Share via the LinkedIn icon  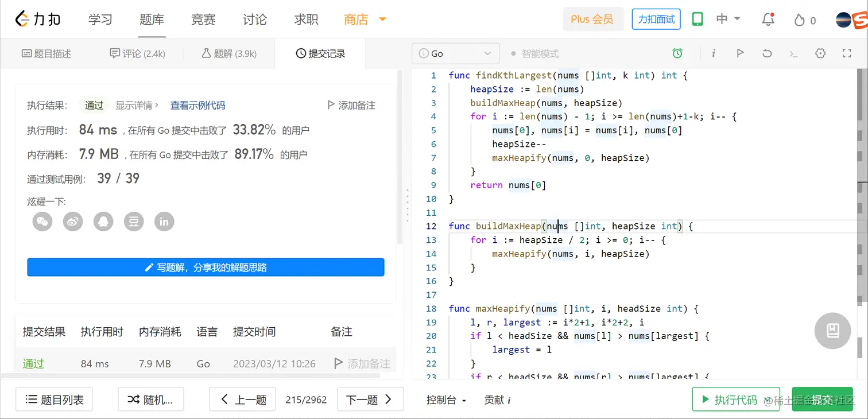tap(164, 221)
